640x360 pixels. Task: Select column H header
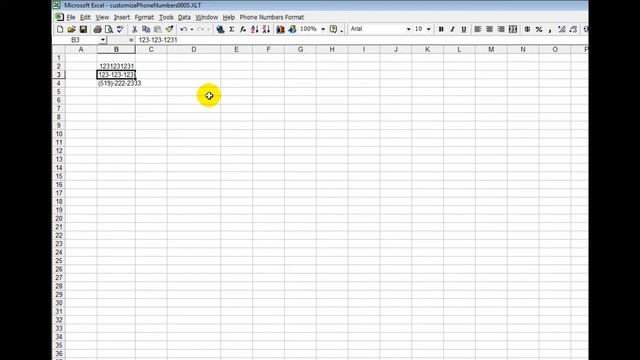tap(332, 49)
